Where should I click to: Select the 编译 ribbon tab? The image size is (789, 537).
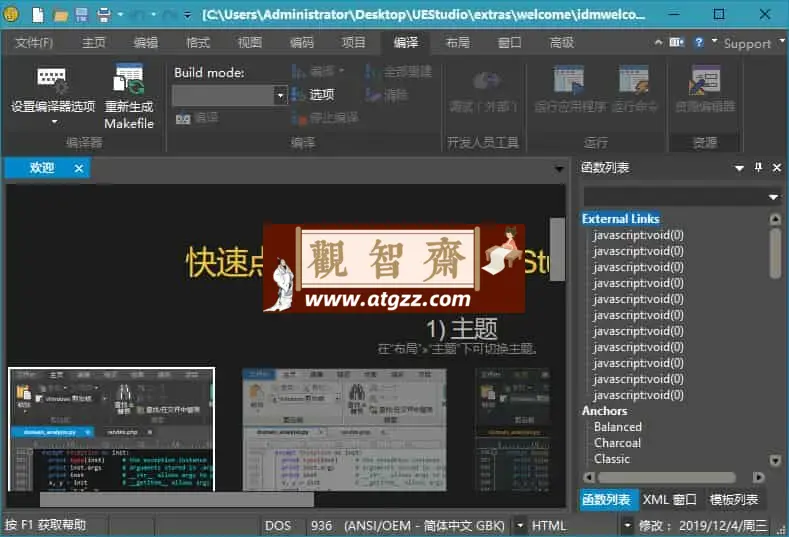pos(406,43)
